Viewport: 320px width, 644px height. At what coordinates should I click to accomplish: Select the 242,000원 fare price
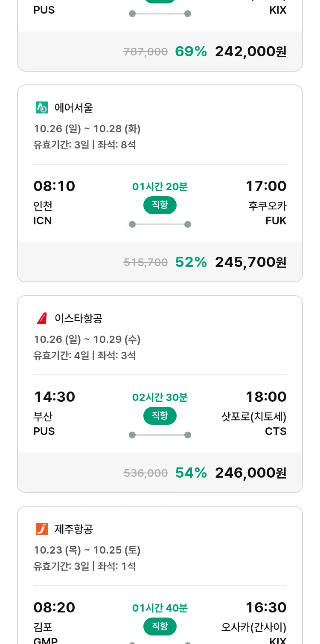(250, 52)
